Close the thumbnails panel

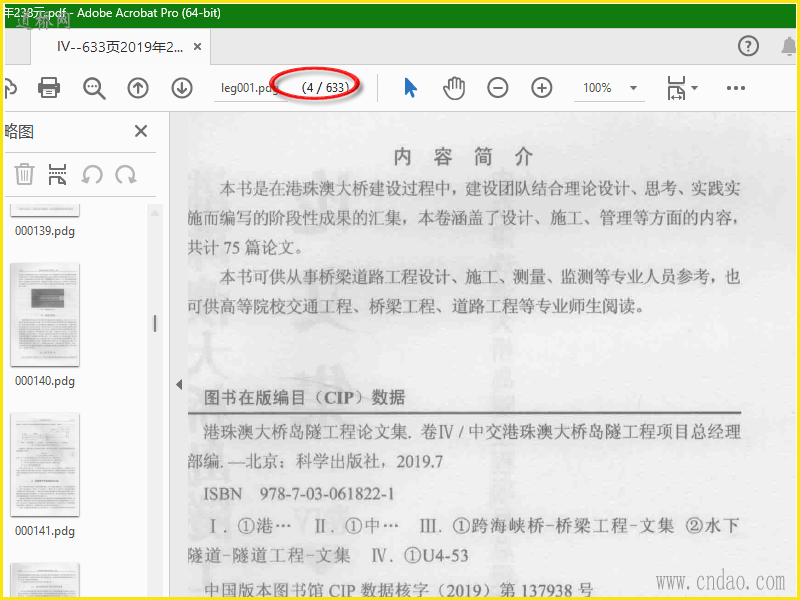point(141,131)
